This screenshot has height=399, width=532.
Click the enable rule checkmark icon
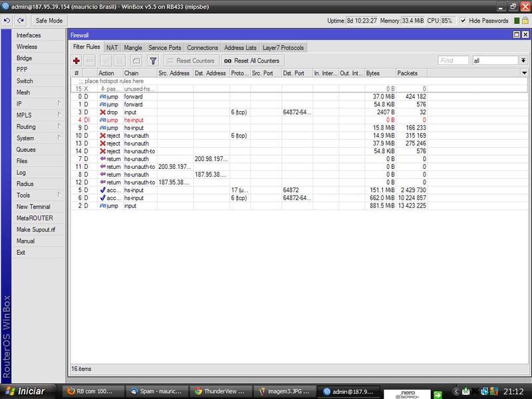pyautogui.click(x=106, y=61)
